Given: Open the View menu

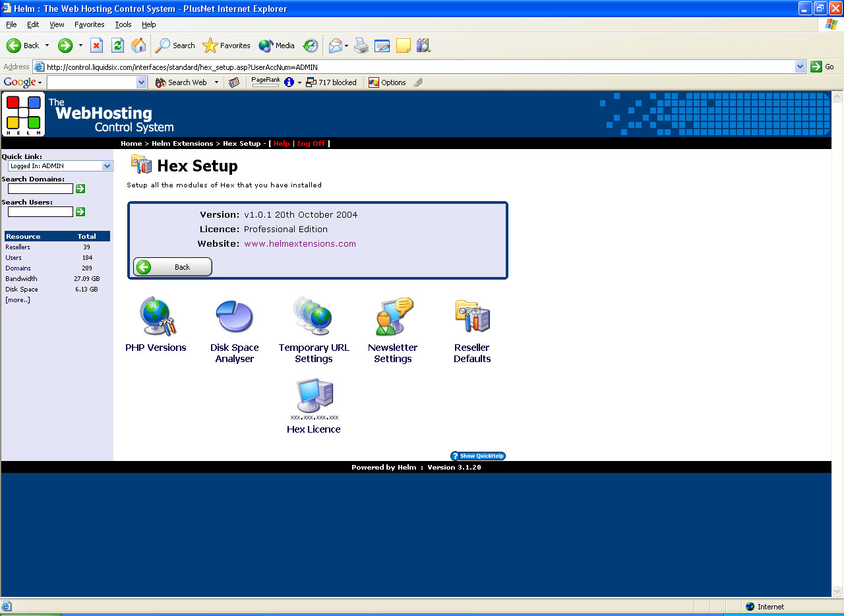Looking at the screenshot, I should pos(57,24).
